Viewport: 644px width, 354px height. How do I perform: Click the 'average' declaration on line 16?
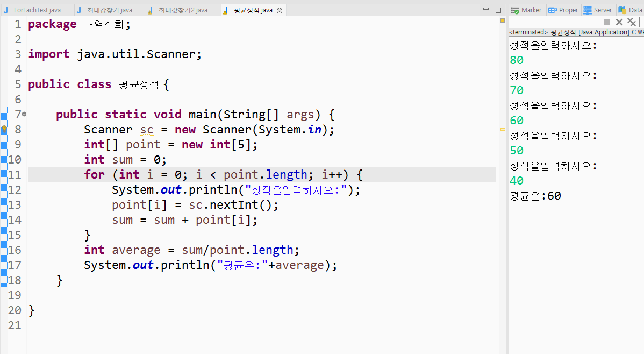click(x=136, y=250)
